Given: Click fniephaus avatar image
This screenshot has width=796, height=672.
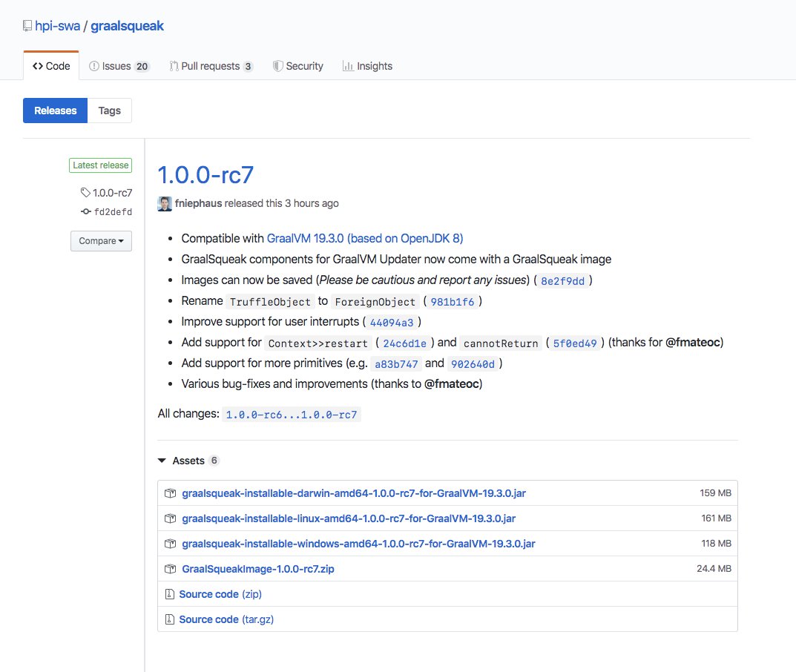Looking at the screenshot, I should (165, 203).
